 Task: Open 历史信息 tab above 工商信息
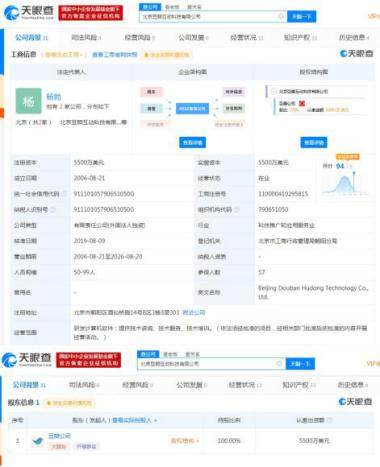click(354, 37)
